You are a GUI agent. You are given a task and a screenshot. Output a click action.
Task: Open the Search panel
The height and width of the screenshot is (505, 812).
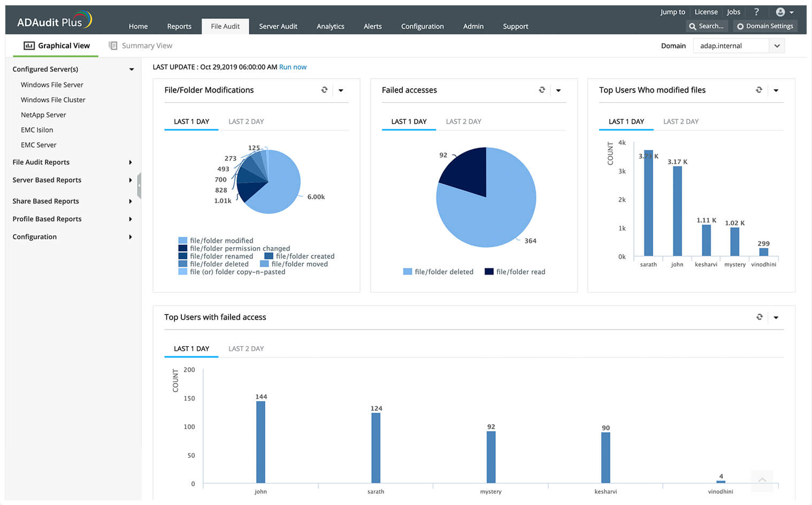coord(707,26)
